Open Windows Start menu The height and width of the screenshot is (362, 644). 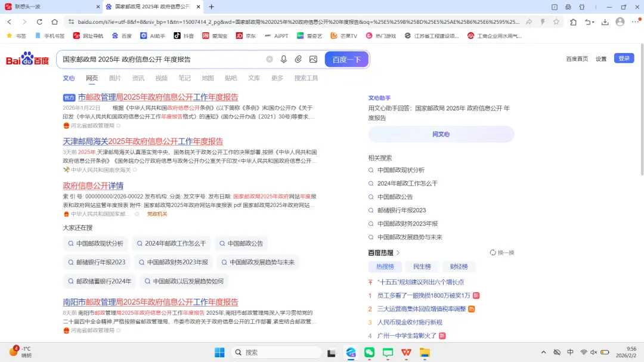pyautogui.click(x=219, y=352)
